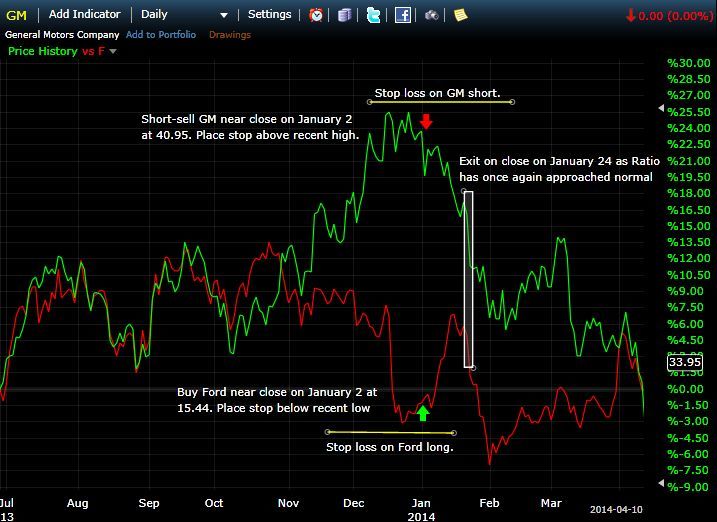Click the camera snapshot icon

[x=432, y=15]
